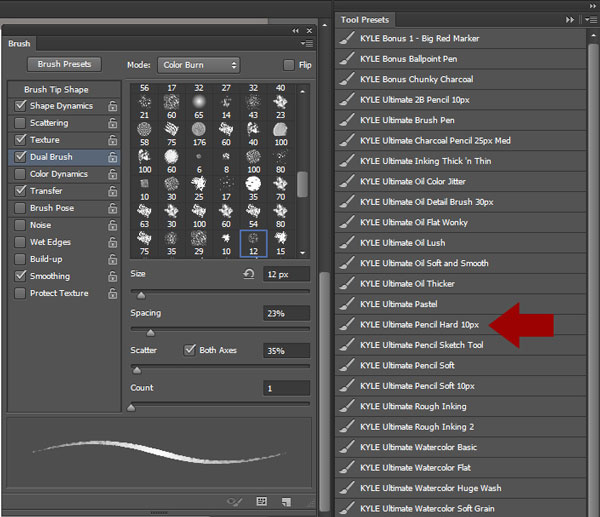
Task: Uncheck the Transfer checkbox
Action: 20,191
